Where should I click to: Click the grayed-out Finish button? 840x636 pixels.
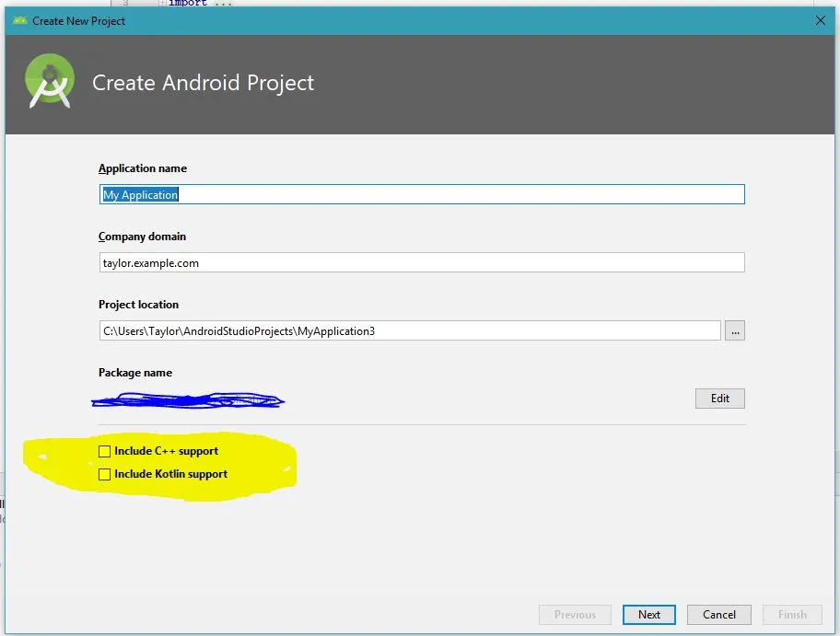(792, 615)
